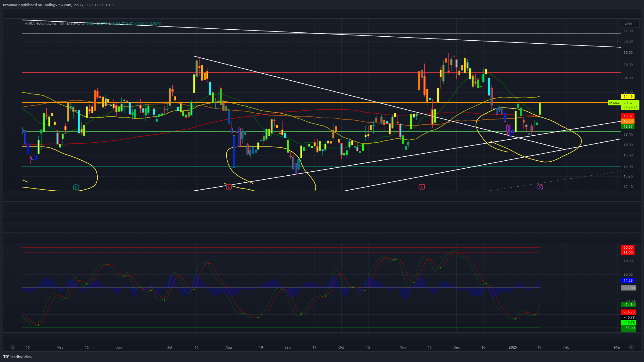Click the MARA symbol price label
Viewport: 644px width, 362px height.
(614, 103)
